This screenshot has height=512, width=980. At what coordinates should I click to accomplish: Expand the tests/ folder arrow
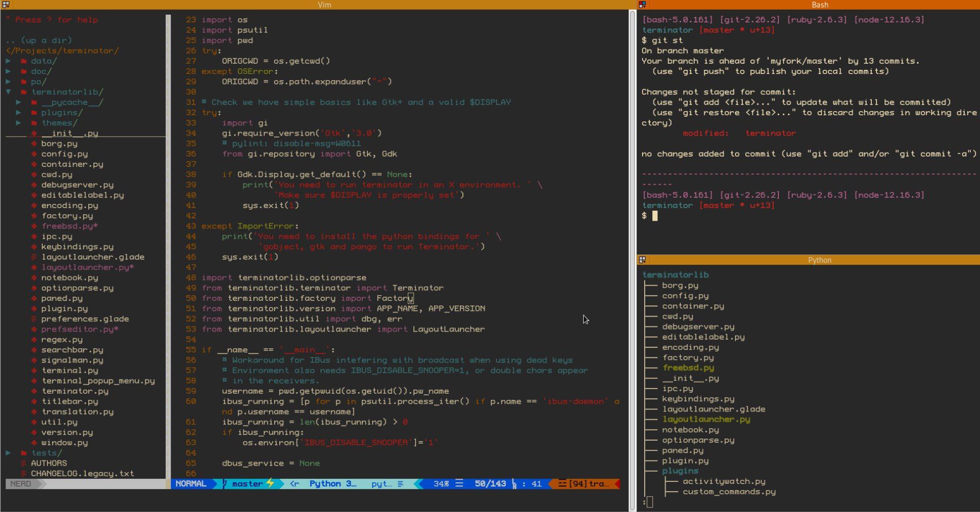[8, 453]
